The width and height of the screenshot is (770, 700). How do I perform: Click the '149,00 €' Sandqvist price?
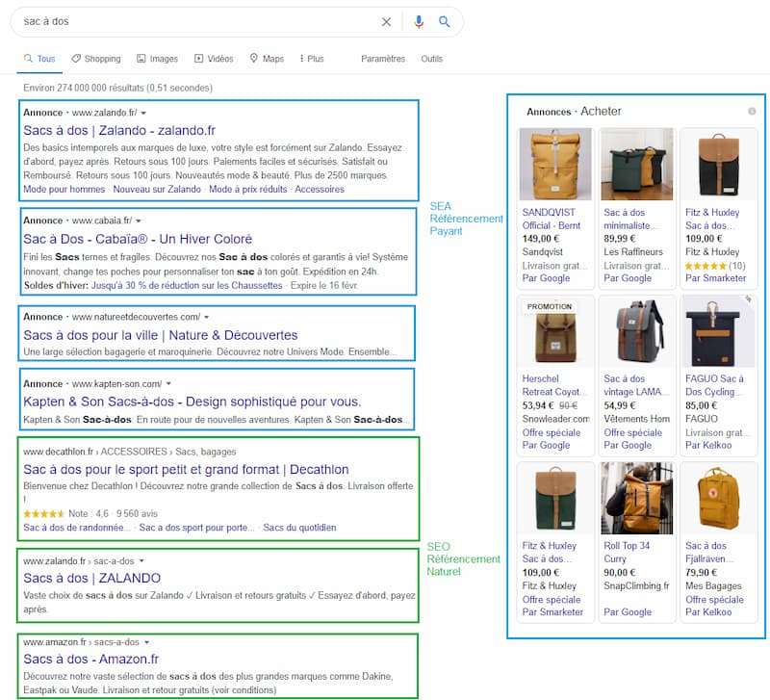541,239
